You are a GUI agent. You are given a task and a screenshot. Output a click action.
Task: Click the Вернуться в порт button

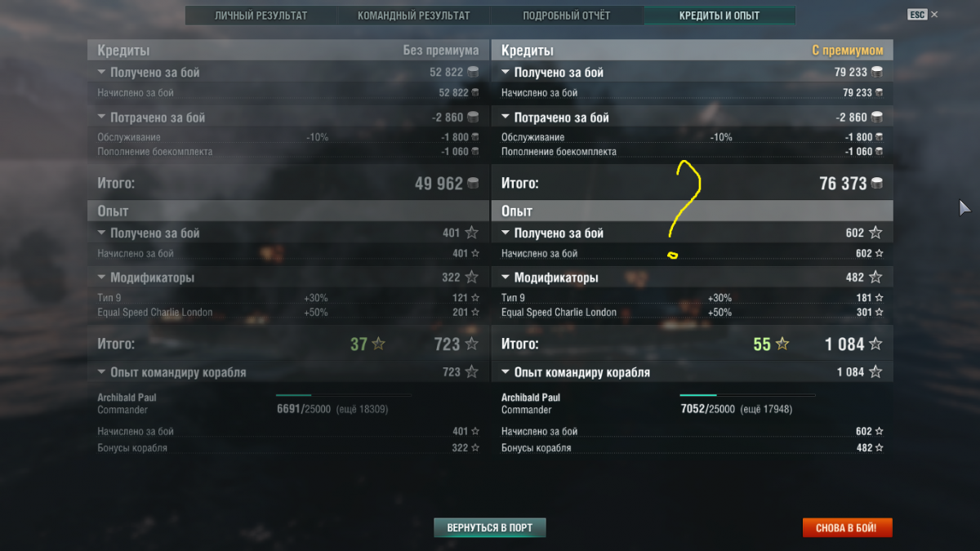pos(490,527)
